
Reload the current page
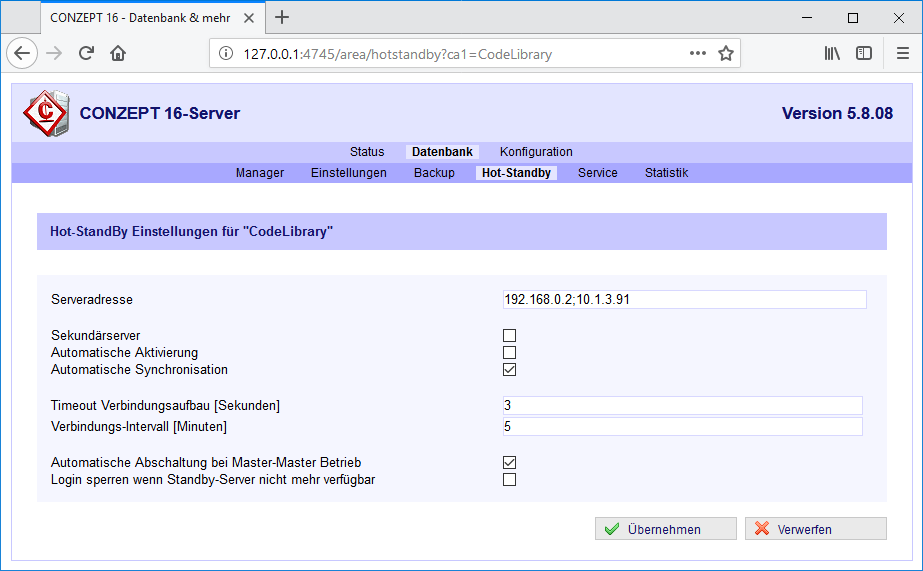coord(87,54)
